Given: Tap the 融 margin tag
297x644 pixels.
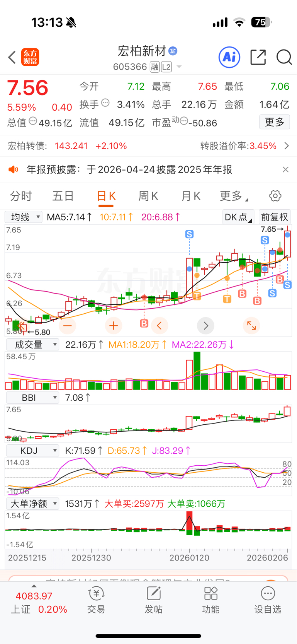Looking at the screenshot, I should 155,67.
